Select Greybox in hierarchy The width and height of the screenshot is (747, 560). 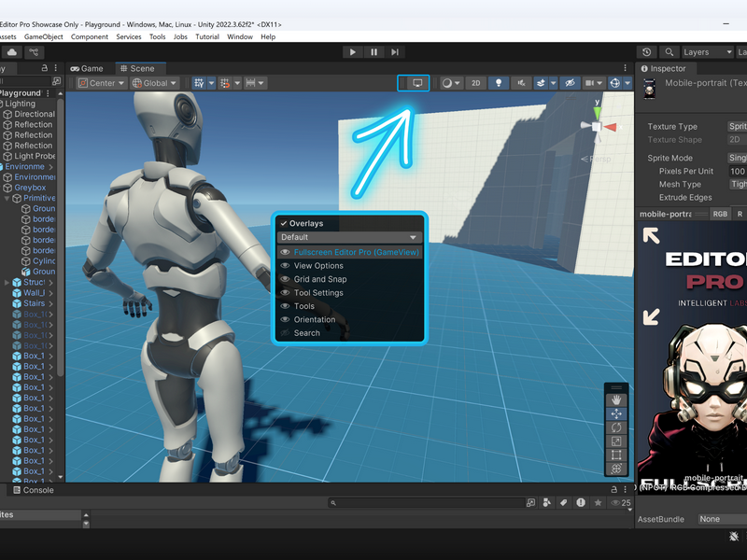29,188
